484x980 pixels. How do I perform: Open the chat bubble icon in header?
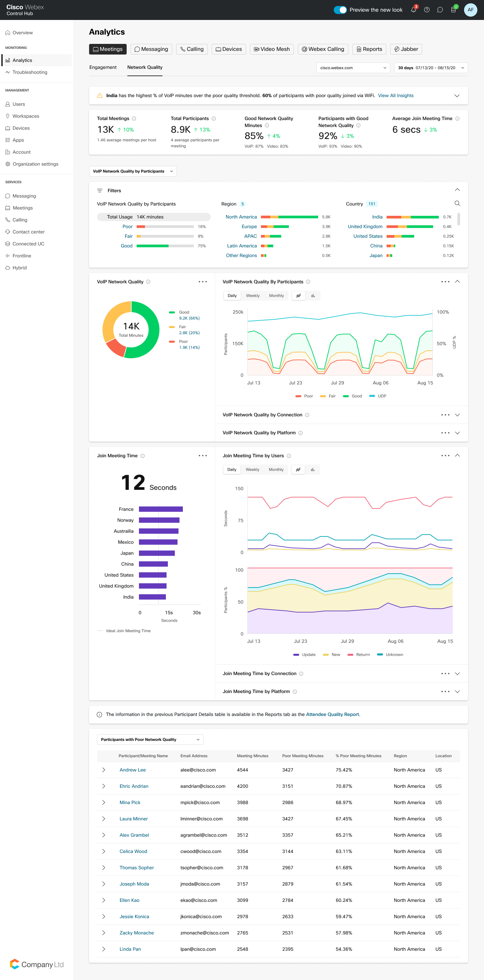(x=440, y=10)
